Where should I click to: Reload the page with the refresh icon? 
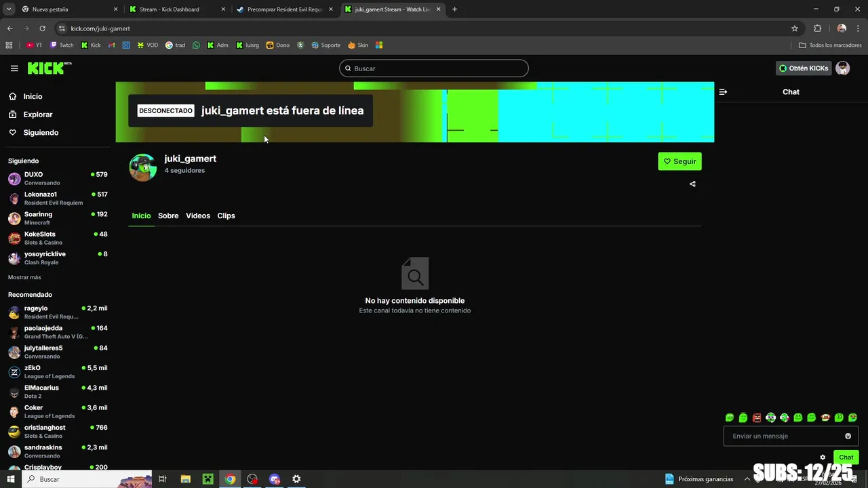(x=42, y=28)
